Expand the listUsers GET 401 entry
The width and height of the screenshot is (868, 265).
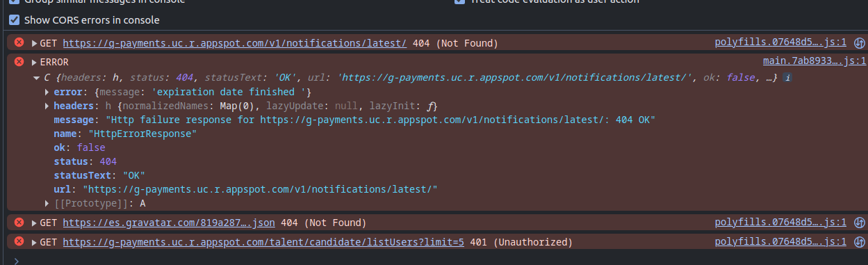[x=34, y=242]
